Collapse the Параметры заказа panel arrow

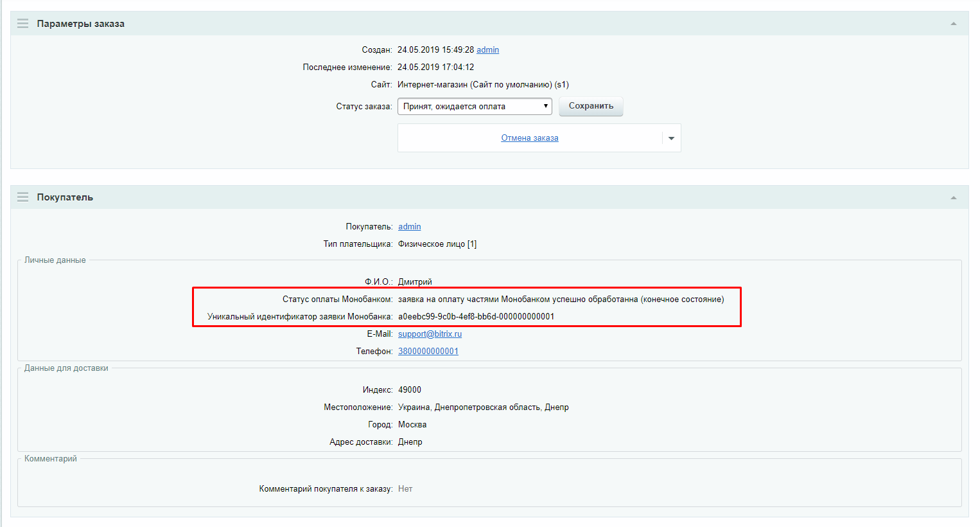click(954, 24)
